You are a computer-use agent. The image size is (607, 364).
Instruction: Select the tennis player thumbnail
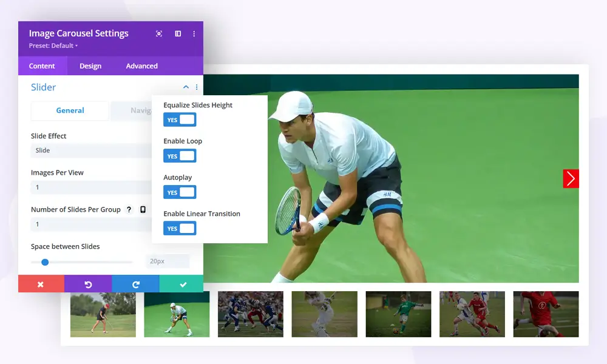coord(177,314)
